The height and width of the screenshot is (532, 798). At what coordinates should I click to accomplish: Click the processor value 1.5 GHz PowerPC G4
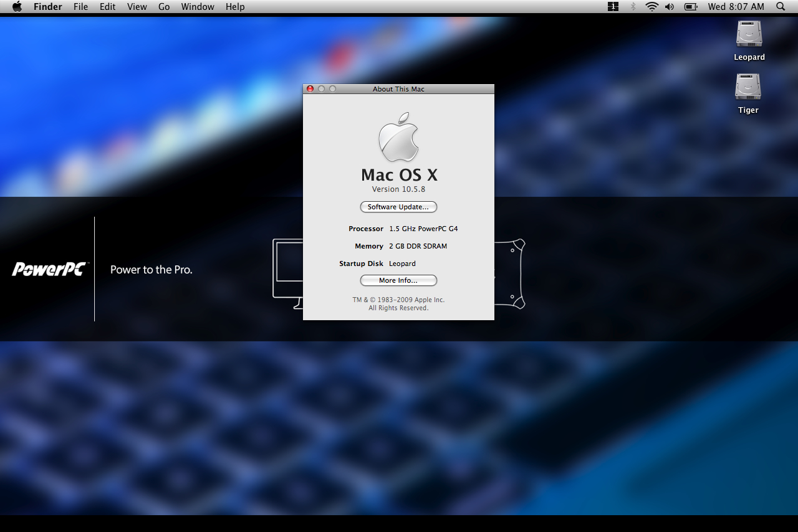pyautogui.click(x=423, y=229)
